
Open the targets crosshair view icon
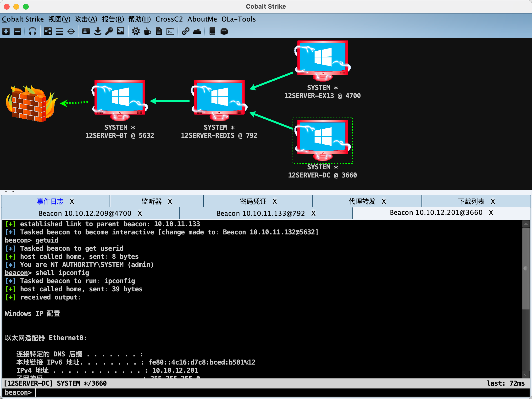tap(71, 31)
